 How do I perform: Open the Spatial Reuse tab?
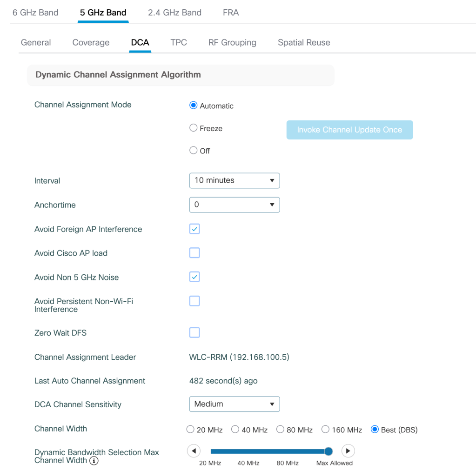(x=304, y=42)
